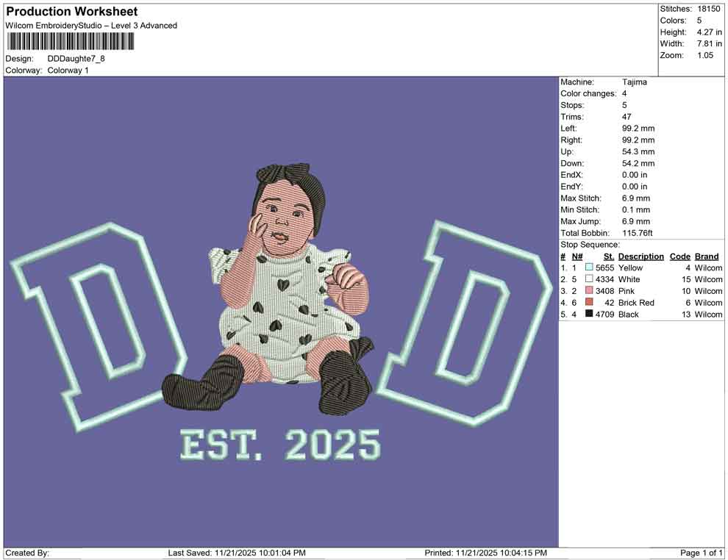Screen dimensions: 728x560
Task: Click the Down value '54.2 mm'
Action: click(x=638, y=163)
